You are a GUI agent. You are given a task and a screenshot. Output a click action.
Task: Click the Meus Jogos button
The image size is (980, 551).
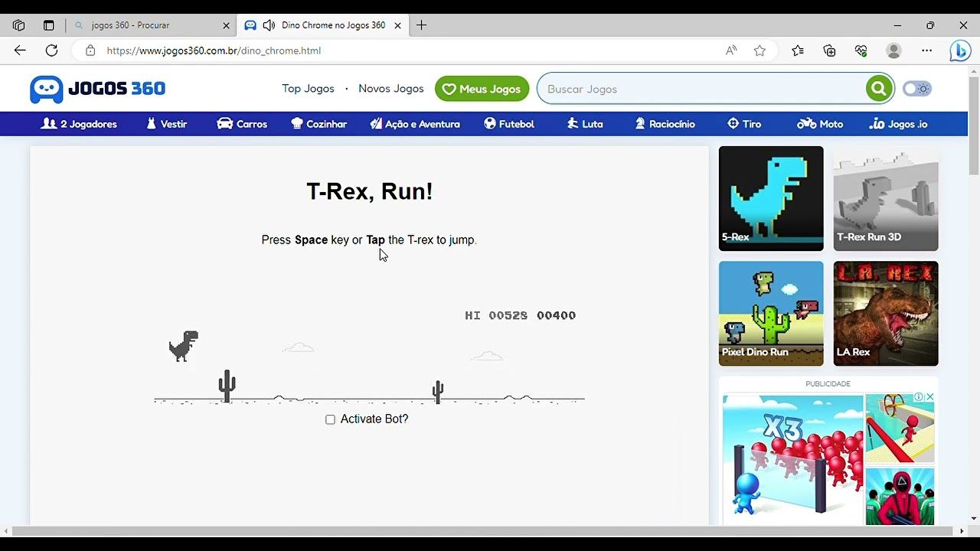click(x=482, y=89)
